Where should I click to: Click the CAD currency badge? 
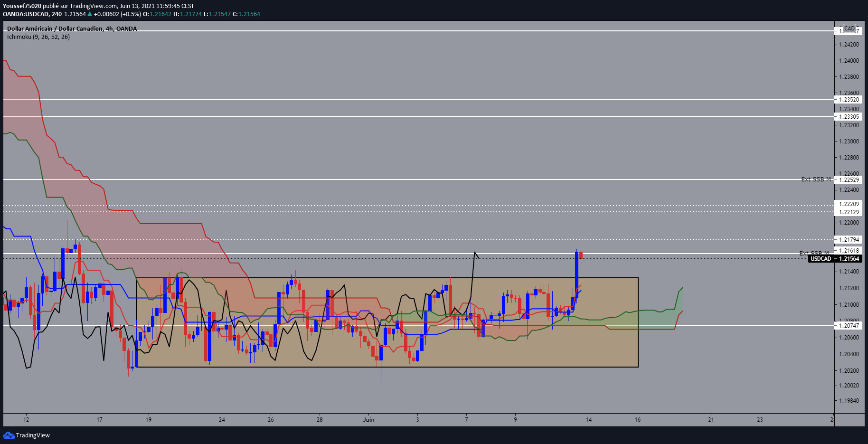849,28
